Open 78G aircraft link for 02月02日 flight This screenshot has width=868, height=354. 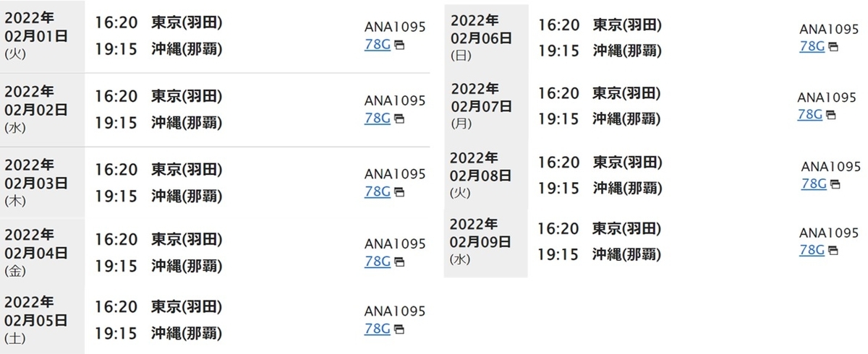pos(377,118)
